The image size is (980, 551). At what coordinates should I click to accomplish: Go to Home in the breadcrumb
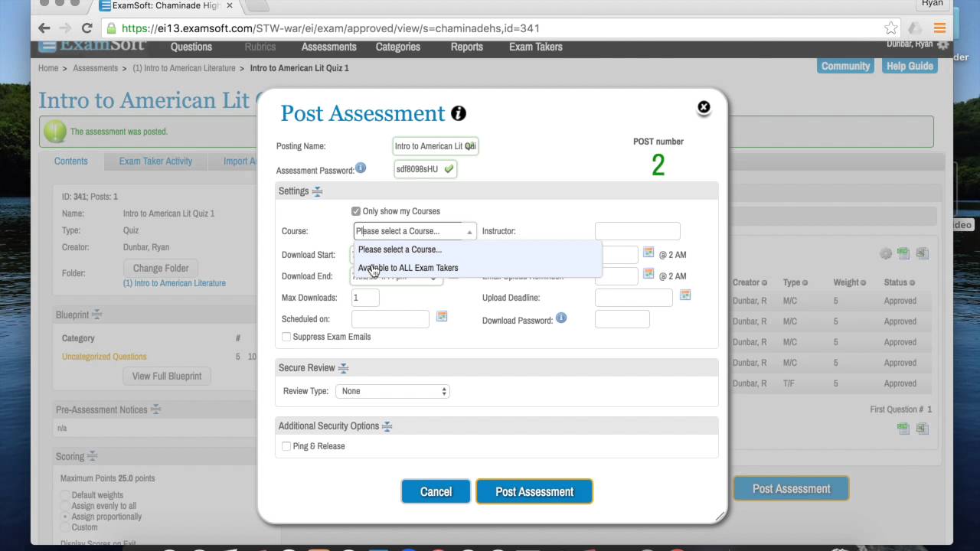48,68
